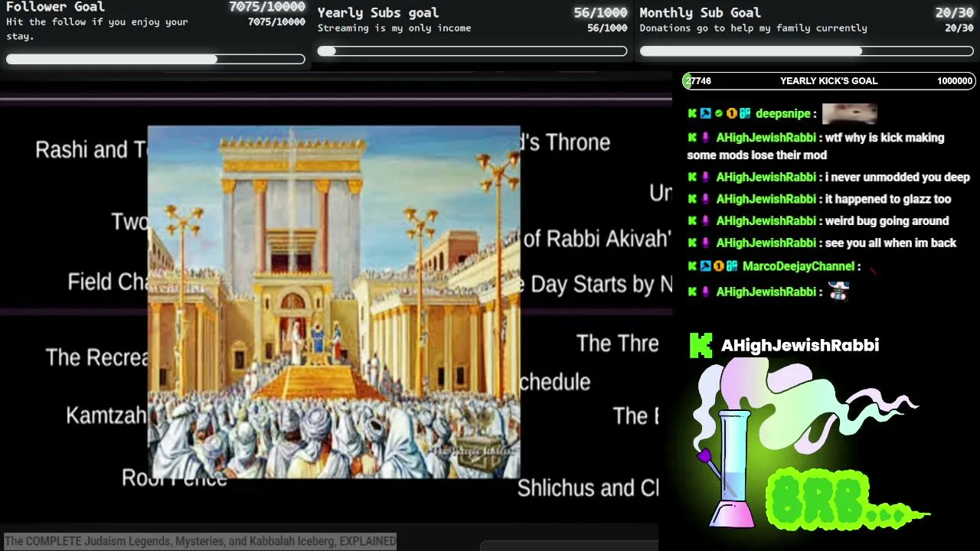Viewport: 980px width, 551px height.
Task: Click deepsnipe's teal OG badge
Action: point(744,113)
